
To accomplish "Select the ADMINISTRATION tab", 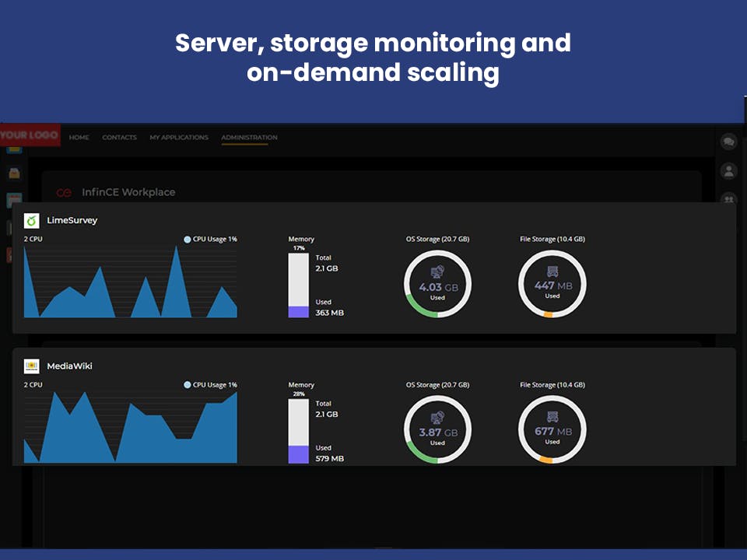I will [x=249, y=137].
